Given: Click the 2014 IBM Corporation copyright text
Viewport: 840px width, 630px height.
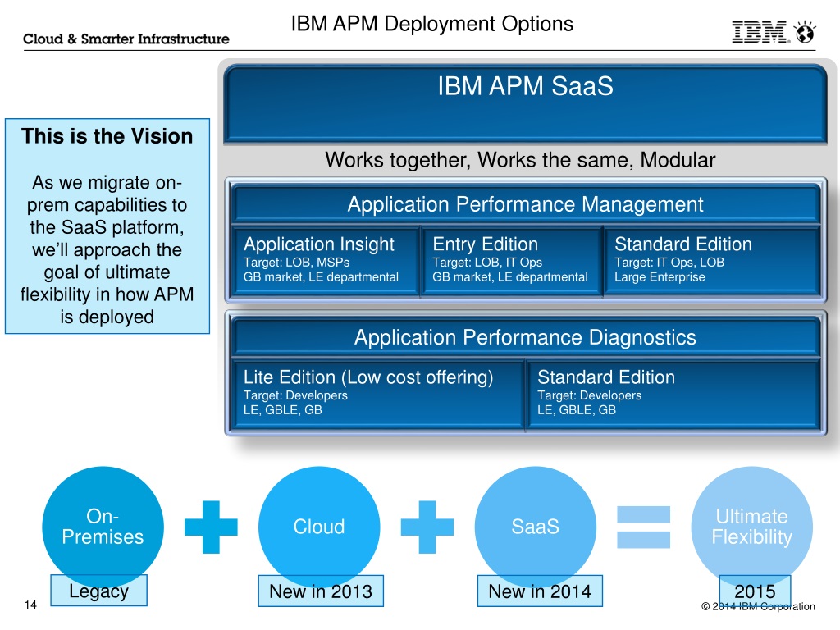Looking at the screenshot, I should point(759,606).
